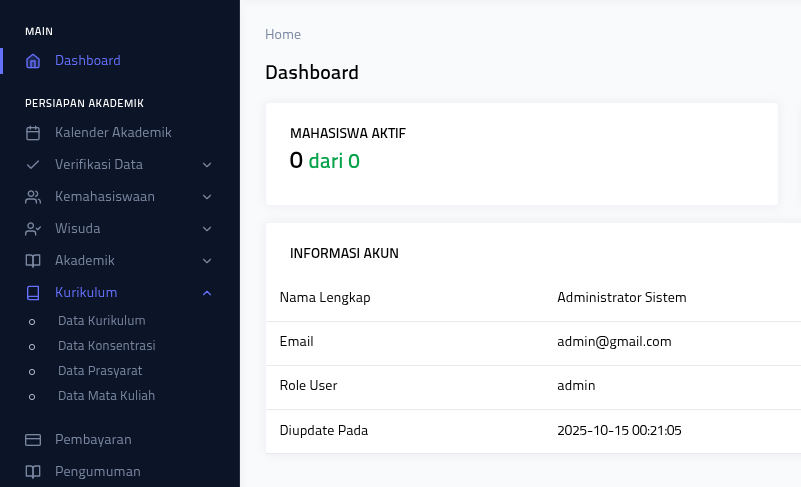
Task: Click the Kurikulum book icon
Action: click(33, 293)
